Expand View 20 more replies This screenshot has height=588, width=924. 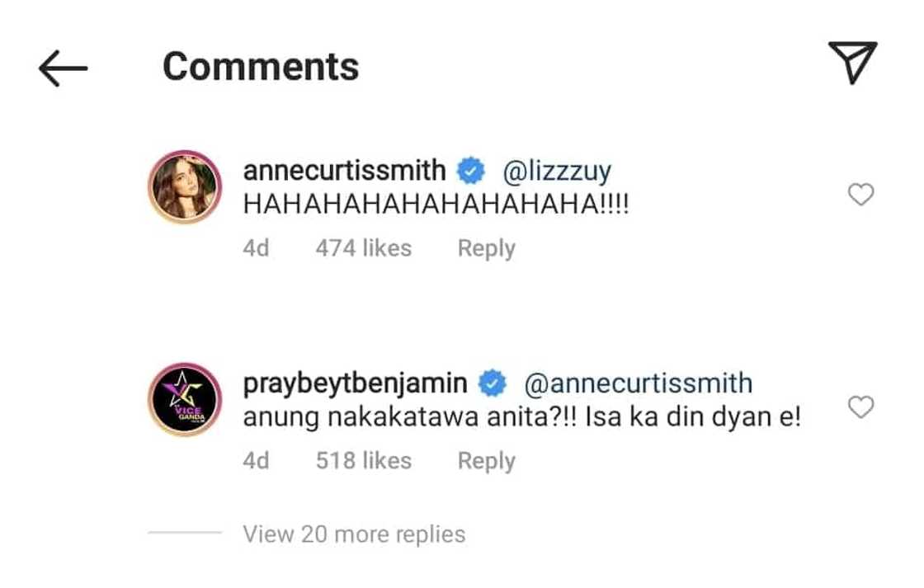pos(354,534)
